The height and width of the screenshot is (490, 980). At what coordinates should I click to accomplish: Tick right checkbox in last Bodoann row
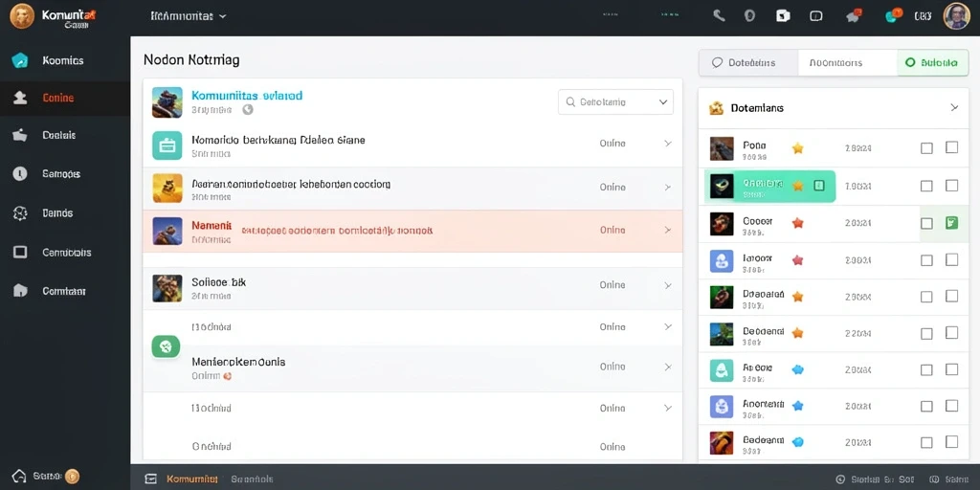951,442
